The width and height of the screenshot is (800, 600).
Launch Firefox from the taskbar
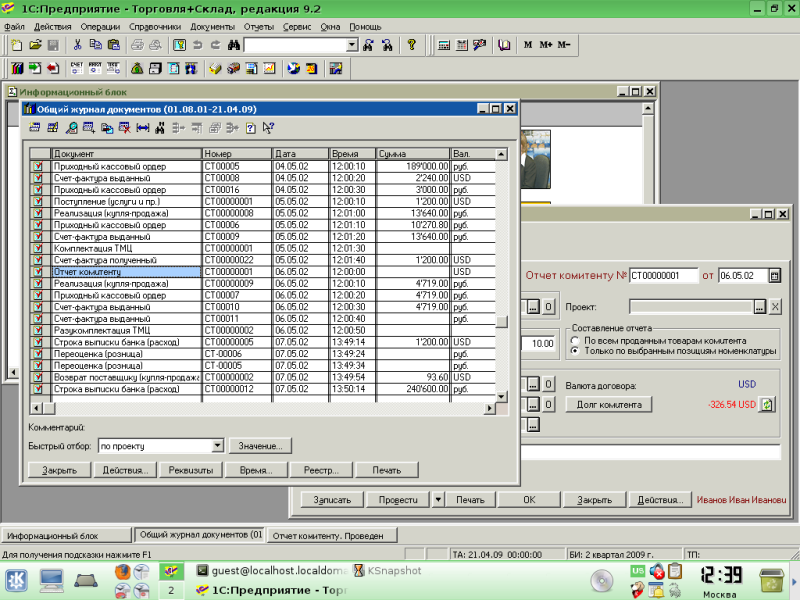[x=122, y=571]
